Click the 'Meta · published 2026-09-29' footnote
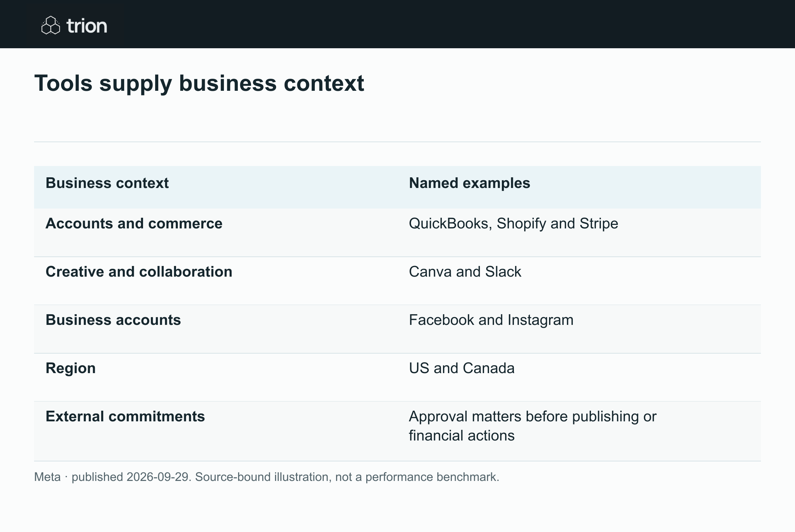This screenshot has height=532, width=795. tap(267, 477)
